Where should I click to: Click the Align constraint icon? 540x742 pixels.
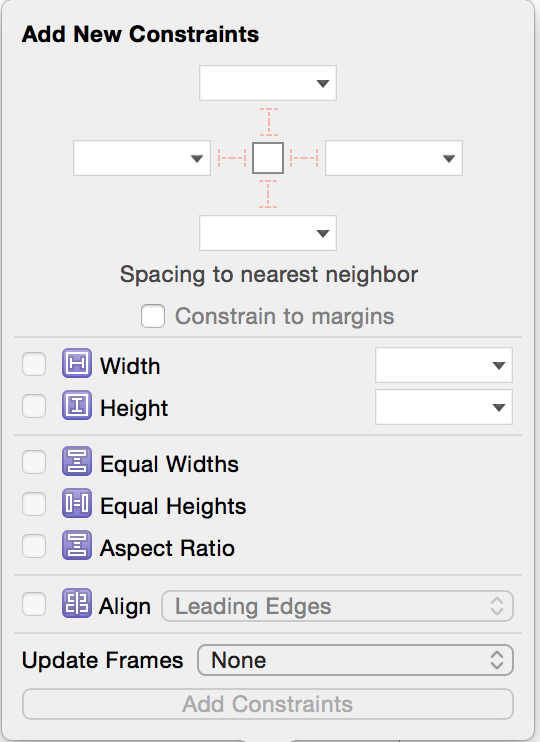tap(77, 604)
